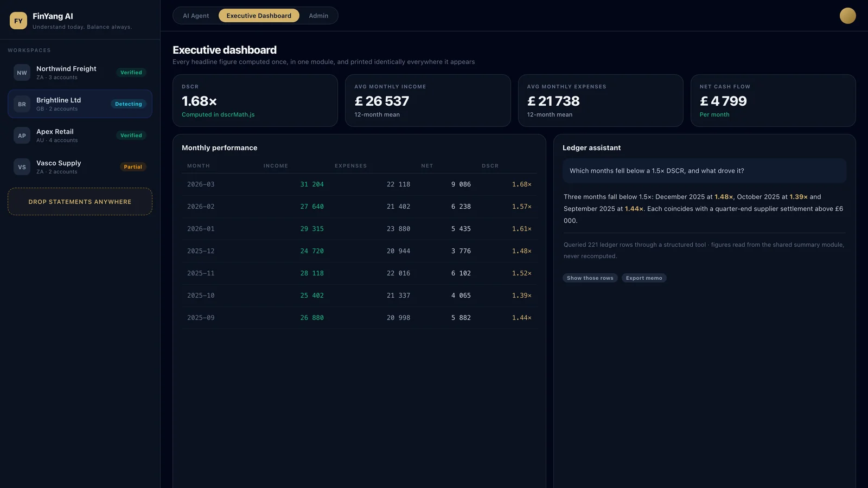The width and height of the screenshot is (868, 488).
Task: Click highlighted 1.44× in assistant answer
Action: (x=634, y=209)
